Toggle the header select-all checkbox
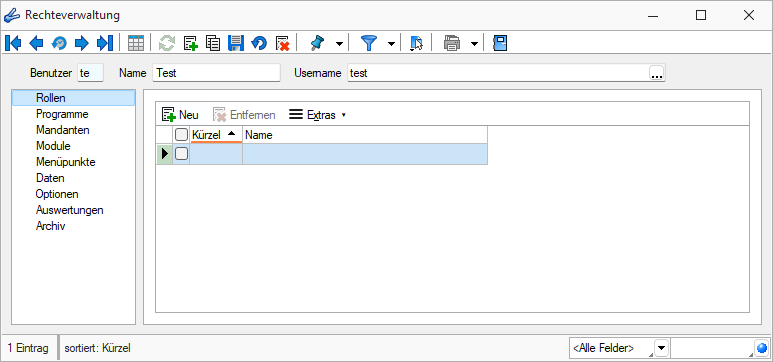 tap(181, 135)
